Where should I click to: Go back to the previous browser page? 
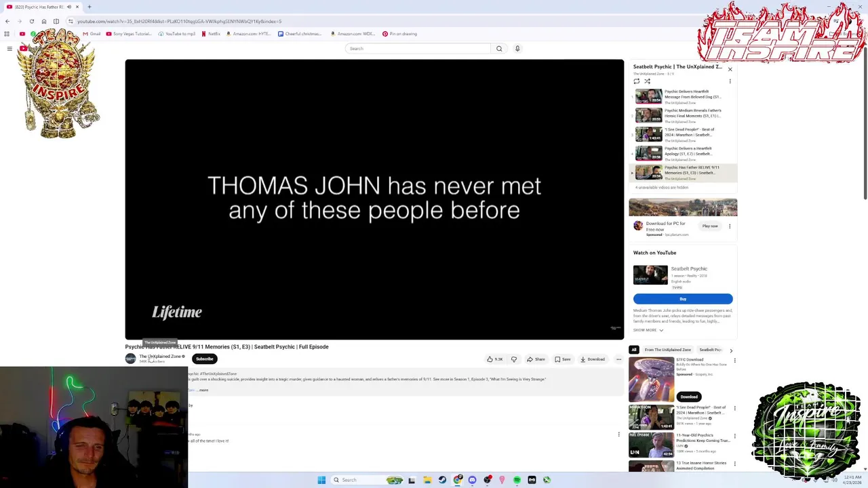[x=7, y=21]
